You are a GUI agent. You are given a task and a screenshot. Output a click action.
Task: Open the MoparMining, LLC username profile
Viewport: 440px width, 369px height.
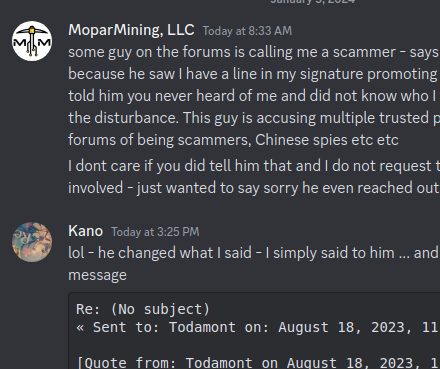pyautogui.click(x=131, y=30)
